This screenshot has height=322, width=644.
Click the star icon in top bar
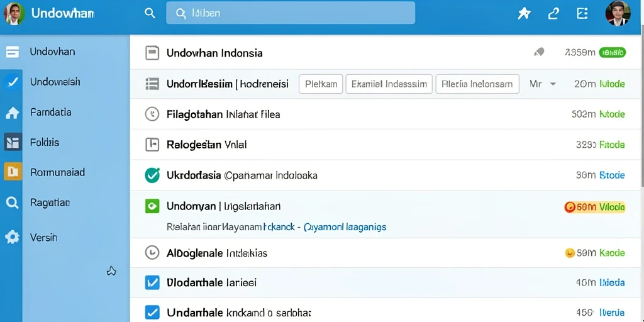pos(524,14)
